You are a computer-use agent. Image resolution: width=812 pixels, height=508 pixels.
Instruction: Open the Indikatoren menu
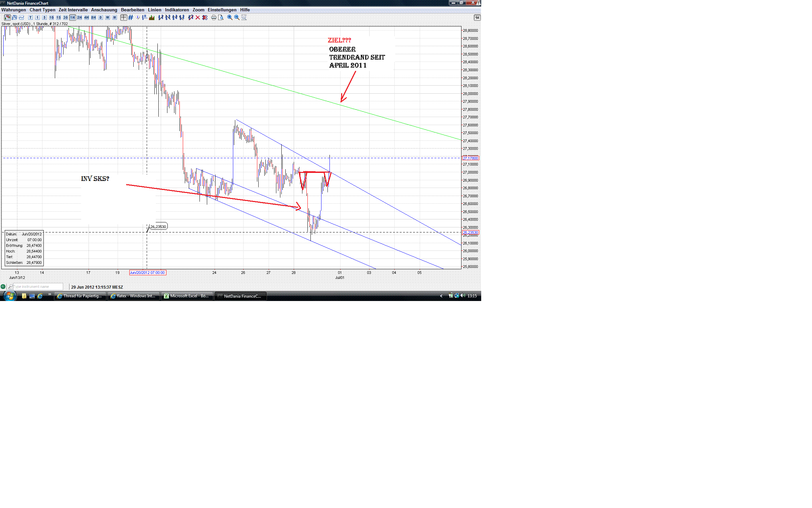pyautogui.click(x=176, y=10)
